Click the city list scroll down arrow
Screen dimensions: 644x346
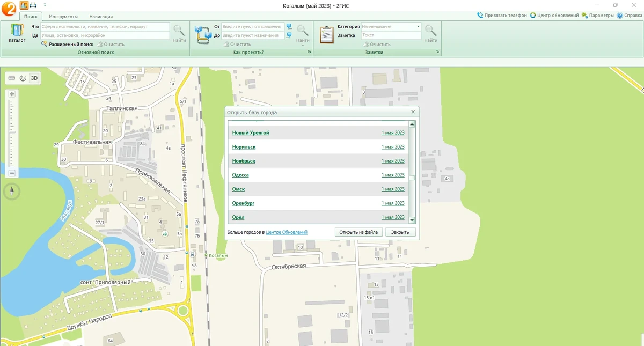(x=412, y=220)
